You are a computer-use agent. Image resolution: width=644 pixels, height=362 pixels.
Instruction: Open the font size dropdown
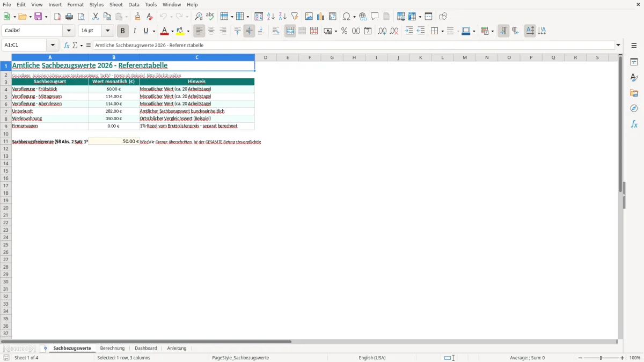point(107,31)
